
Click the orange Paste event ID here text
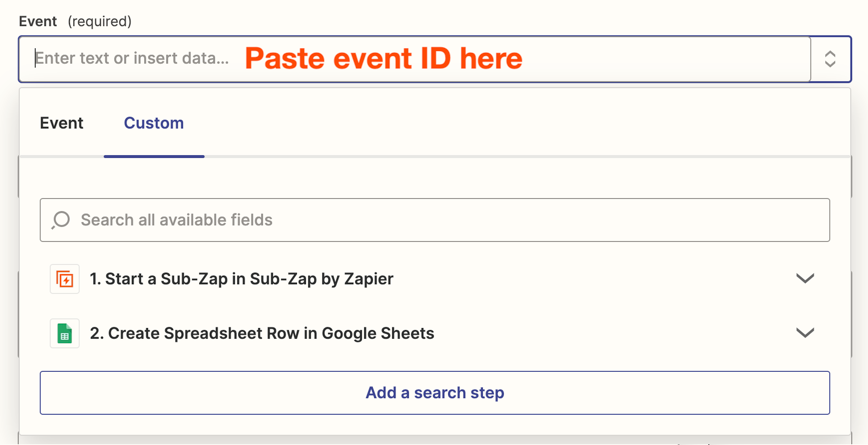click(x=384, y=58)
